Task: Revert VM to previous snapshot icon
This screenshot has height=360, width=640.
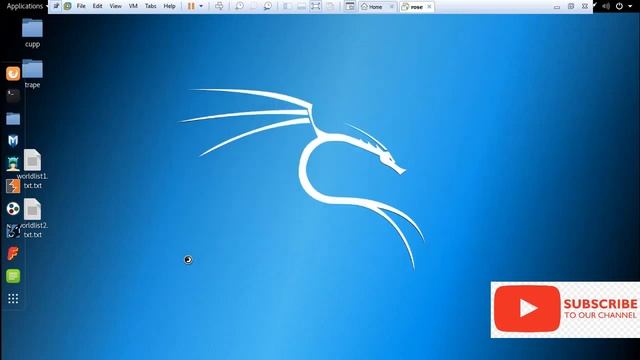Action: (253, 6)
